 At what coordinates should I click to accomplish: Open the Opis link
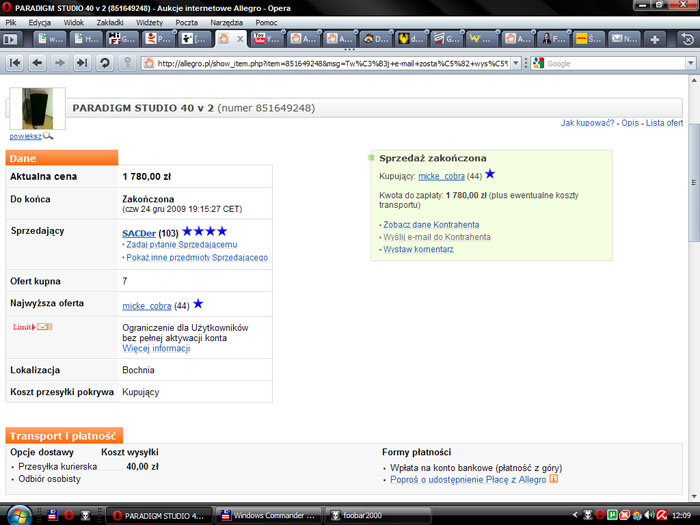(x=630, y=123)
